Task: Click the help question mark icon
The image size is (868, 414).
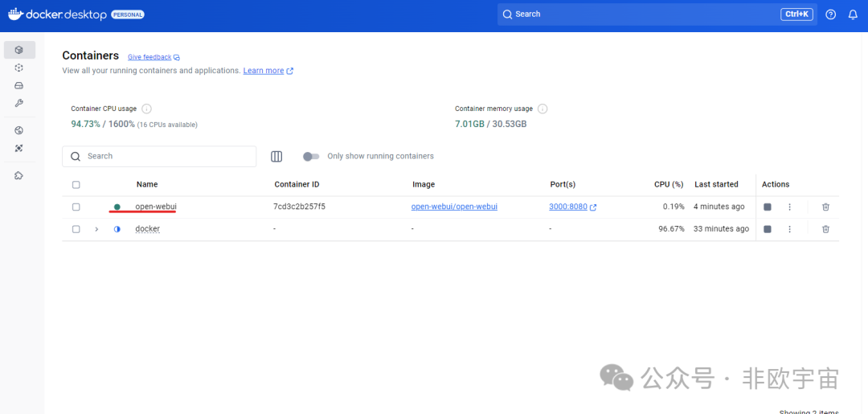Action: [830, 14]
